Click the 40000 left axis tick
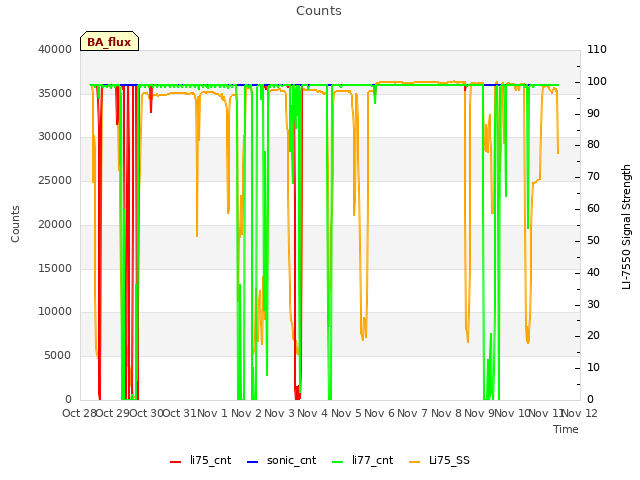The image size is (640, 480). pos(55,49)
